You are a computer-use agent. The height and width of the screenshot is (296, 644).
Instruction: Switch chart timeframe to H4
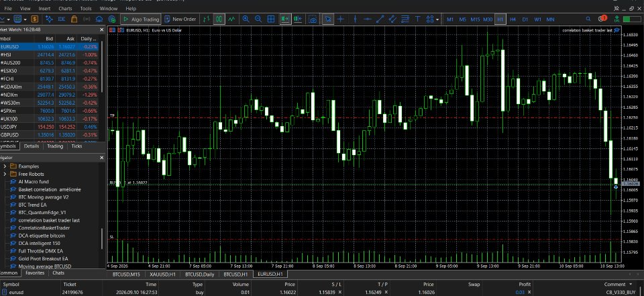[513, 19]
